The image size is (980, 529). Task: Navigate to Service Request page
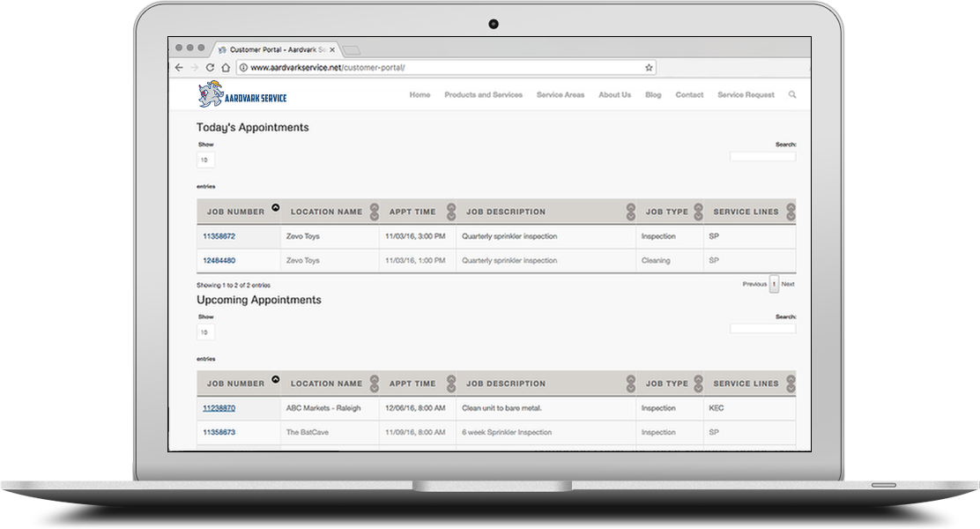tap(746, 95)
